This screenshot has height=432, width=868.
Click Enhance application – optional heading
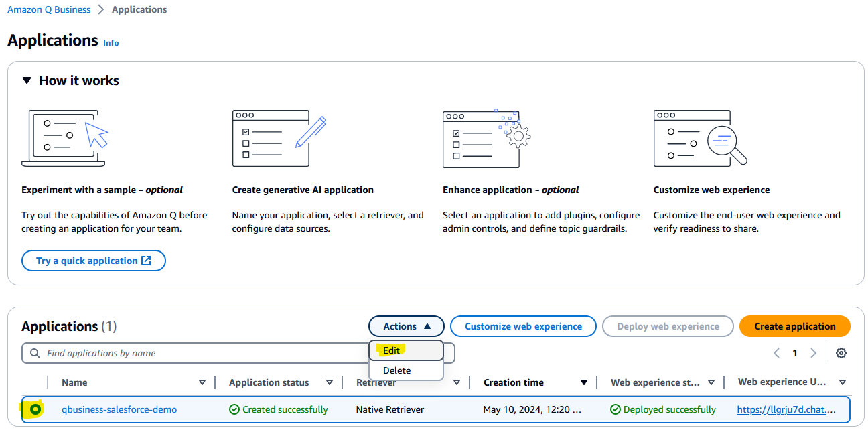[x=511, y=190]
